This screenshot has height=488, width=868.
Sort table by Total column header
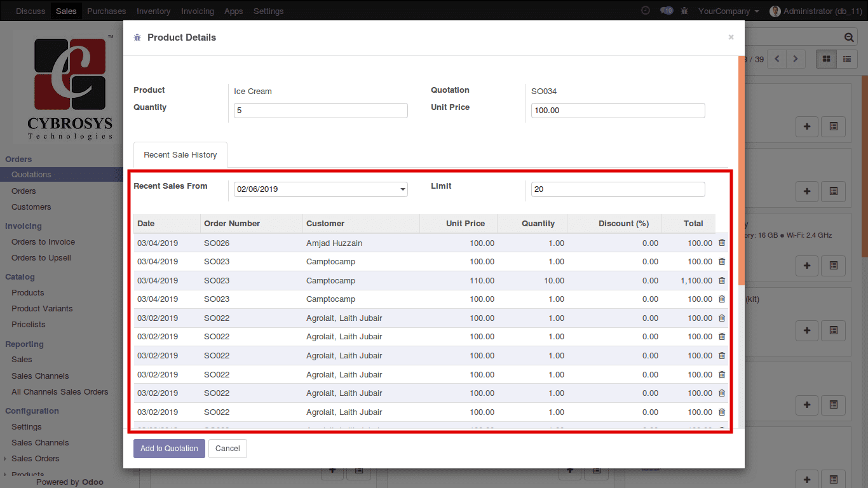click(688, 224)
